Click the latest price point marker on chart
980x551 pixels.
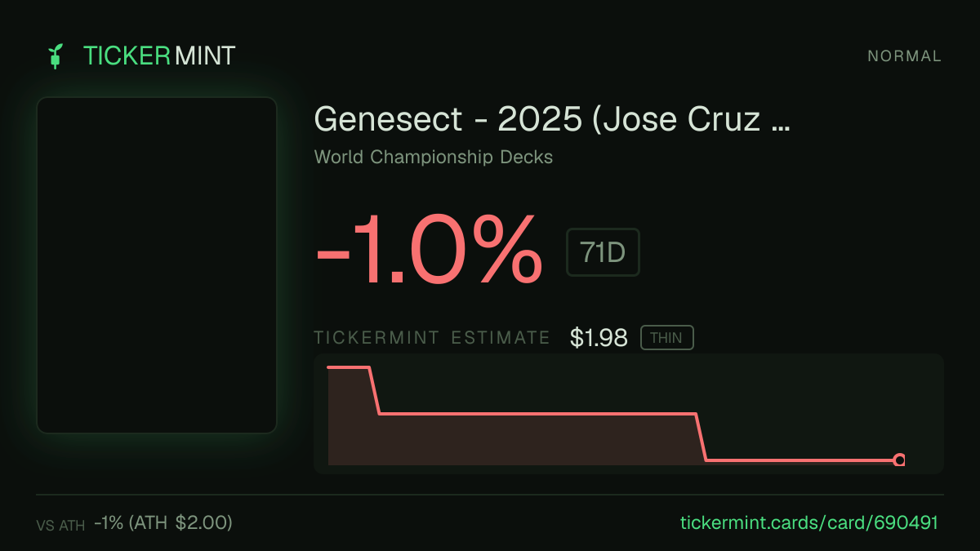pyautogui.click(x=899, y=460)
